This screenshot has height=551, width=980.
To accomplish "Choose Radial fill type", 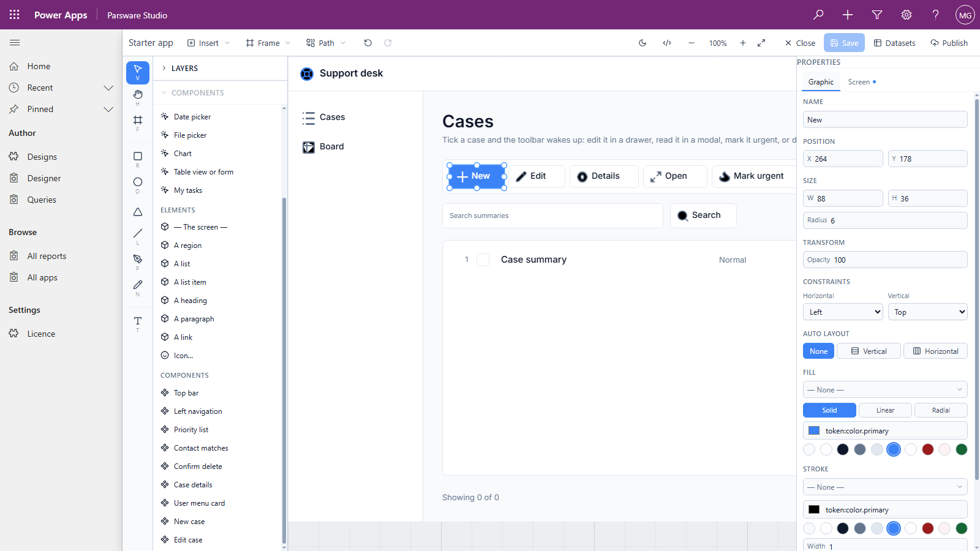I will click(x=941, y=410).
